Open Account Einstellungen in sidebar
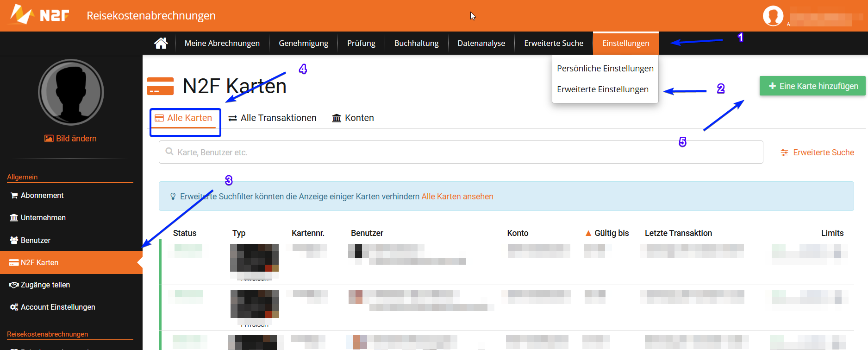The height and width of the screenshot is (350, 868). coord(71,307)
